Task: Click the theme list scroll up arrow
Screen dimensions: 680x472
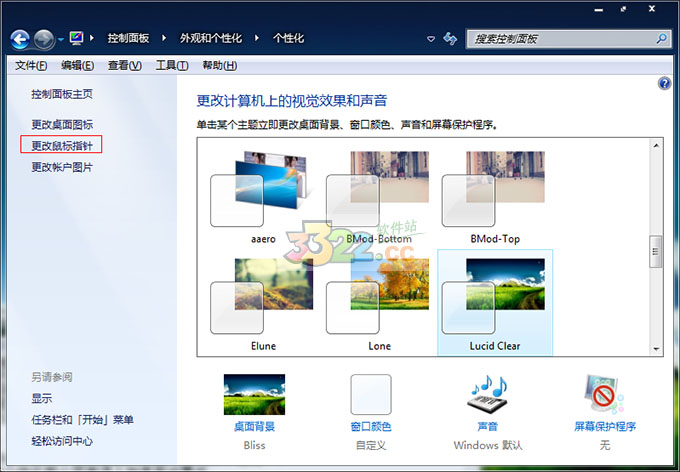Action: pos(656,145)
